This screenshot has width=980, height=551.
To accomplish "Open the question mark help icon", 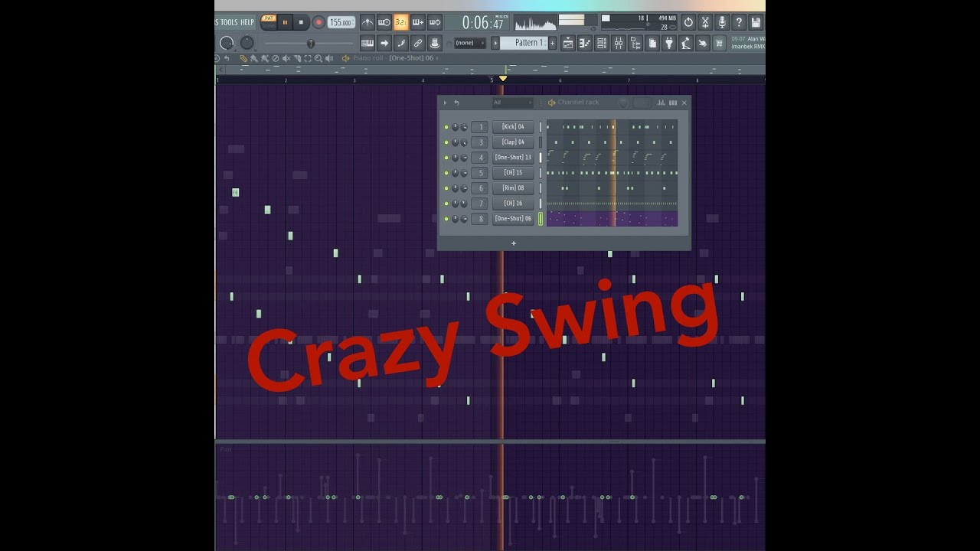I will (739, 22).
